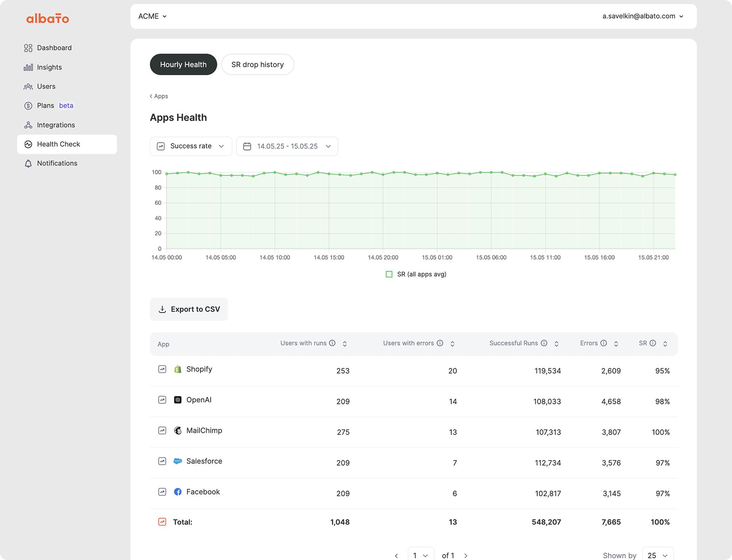Click the download icon on Export to CSV

pyautogui.click(x=162, y=309)
